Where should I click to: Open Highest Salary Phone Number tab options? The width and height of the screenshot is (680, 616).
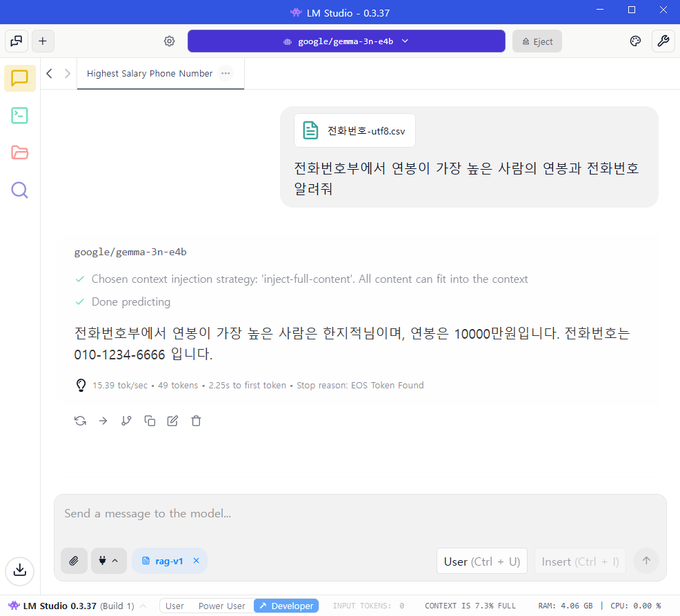[226, 73]
